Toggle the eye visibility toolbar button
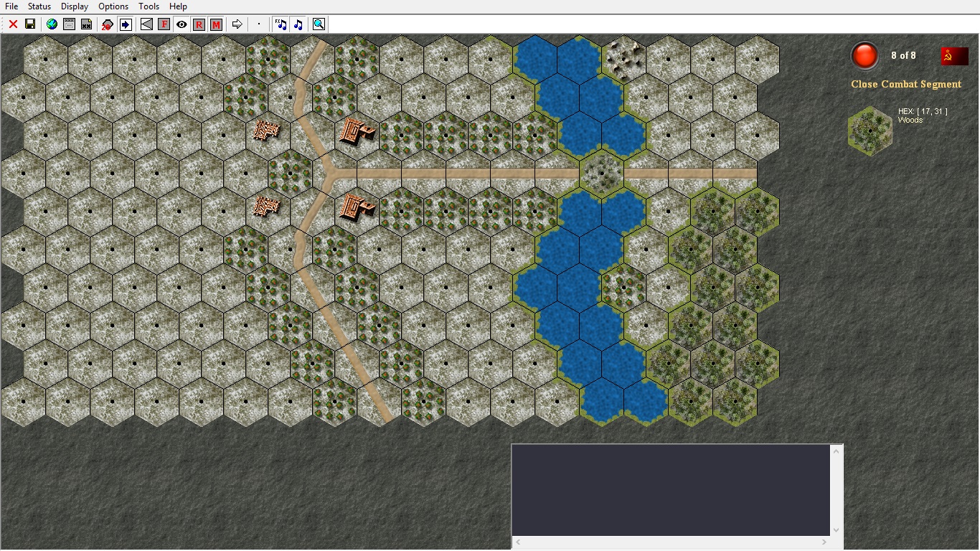This screenshot has height=551, width=980. point(182,24)
